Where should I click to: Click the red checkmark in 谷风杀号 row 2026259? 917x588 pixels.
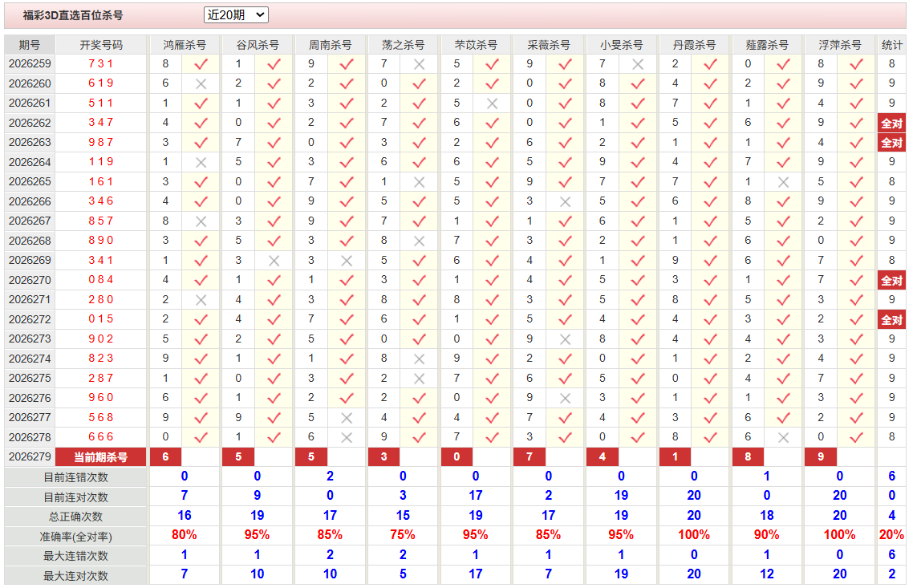point(274,64)
